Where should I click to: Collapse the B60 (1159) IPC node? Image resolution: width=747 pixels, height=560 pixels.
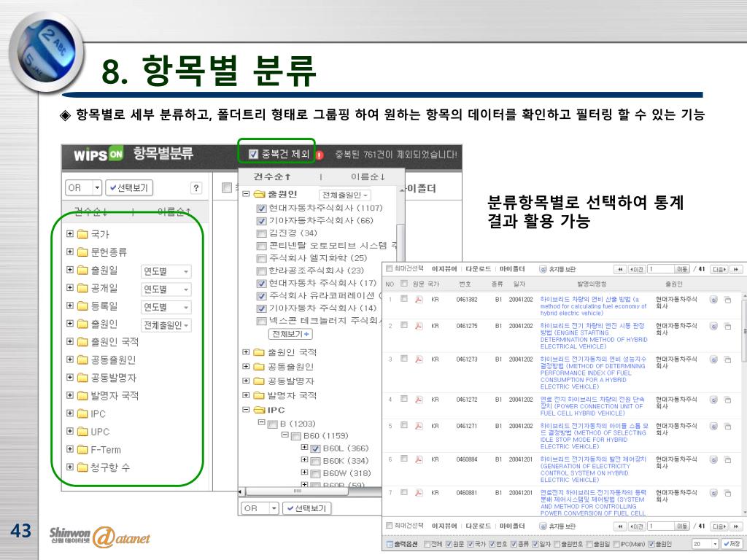tap(285, 435)
